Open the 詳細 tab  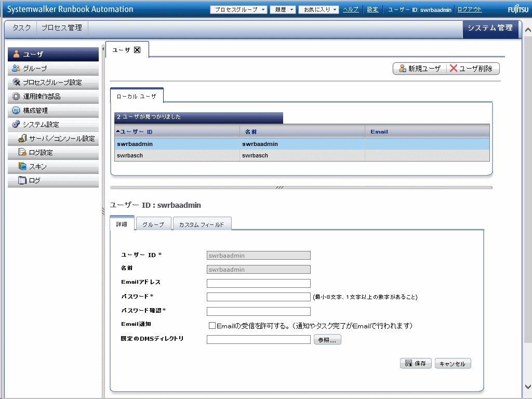tap(122, 224)
